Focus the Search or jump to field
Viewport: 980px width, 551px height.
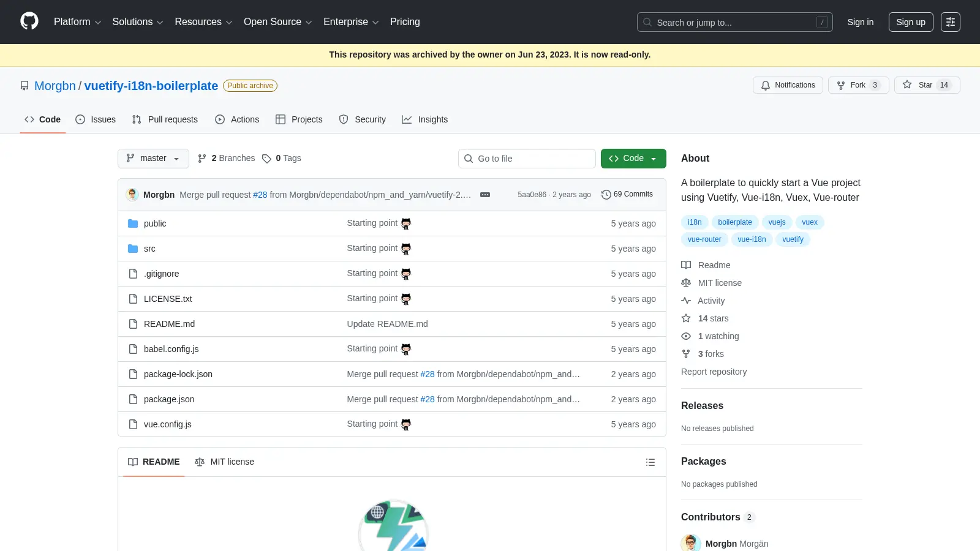[x=735, y=22]
